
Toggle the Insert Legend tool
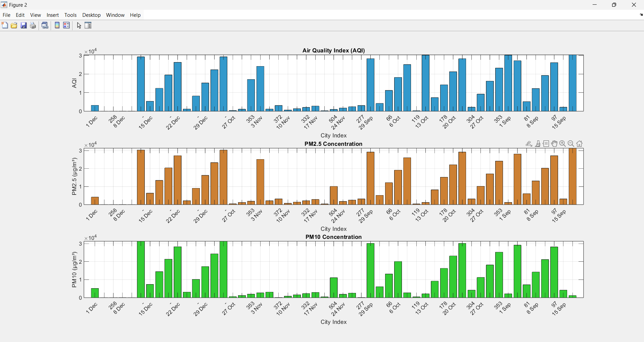click(x=67, y=26)
